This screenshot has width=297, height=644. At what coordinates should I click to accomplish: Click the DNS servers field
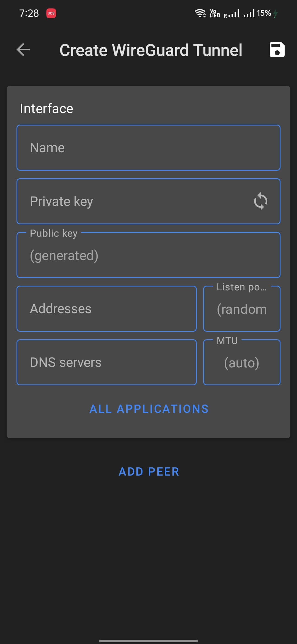click(x=106, y=362)
